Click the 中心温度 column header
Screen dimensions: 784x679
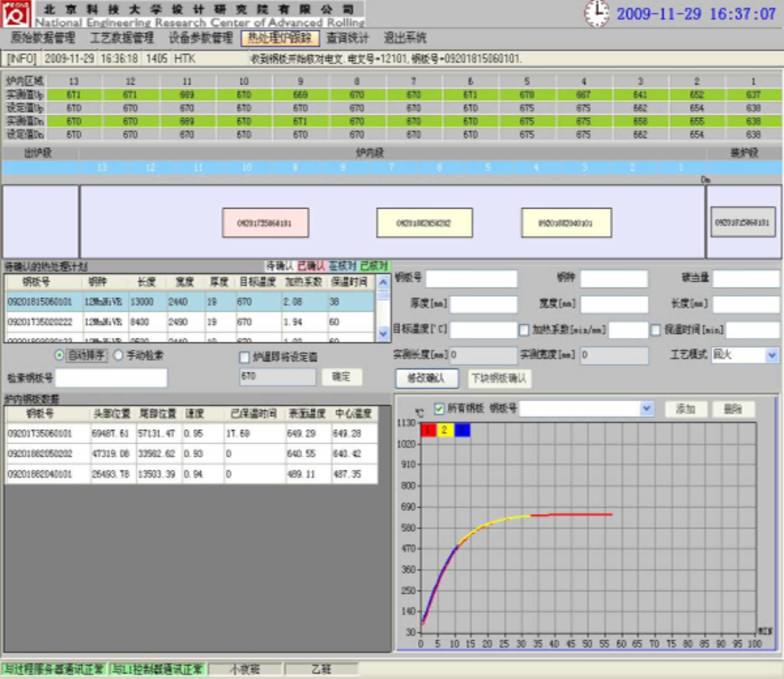click(354, 414)
